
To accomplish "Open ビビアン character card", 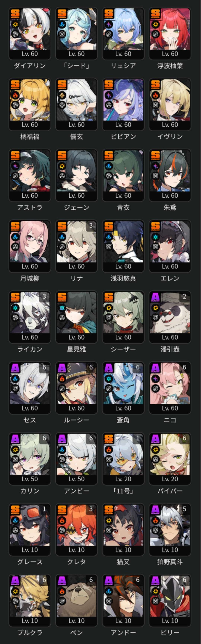I will 123,105.
